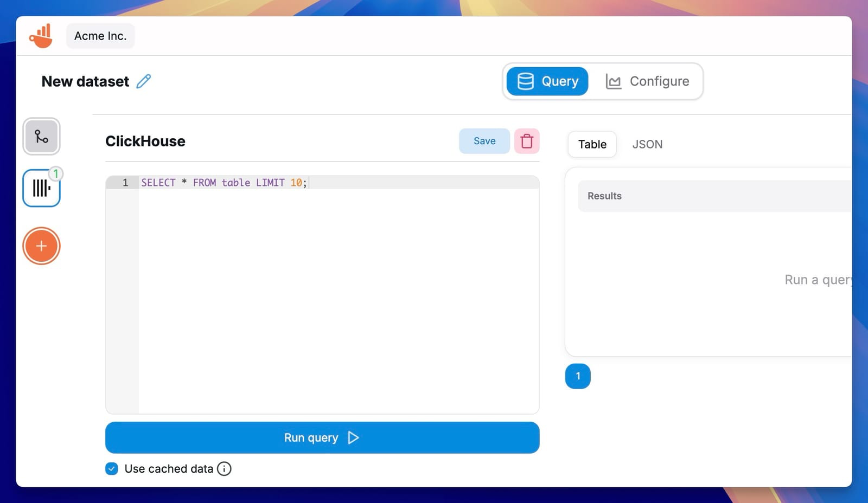The height and width of the screenshot is (503, 868).
Task: Run the SQL query
Action: 322,437
